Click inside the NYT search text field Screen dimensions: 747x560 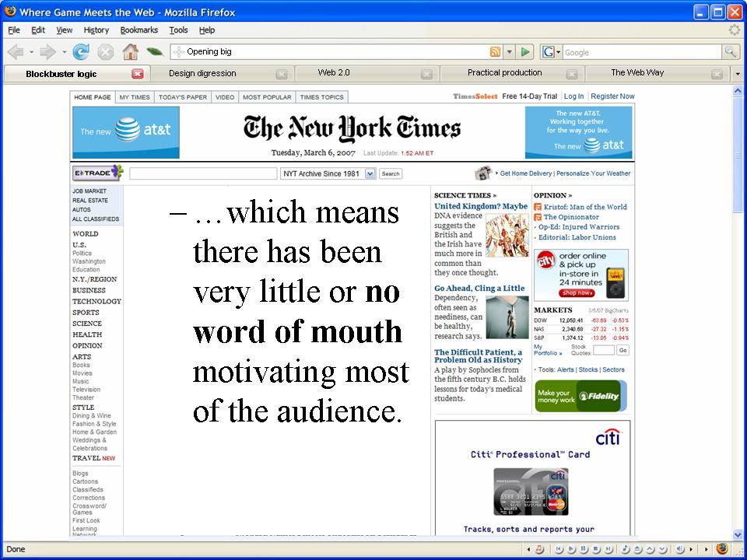[203, 173]
